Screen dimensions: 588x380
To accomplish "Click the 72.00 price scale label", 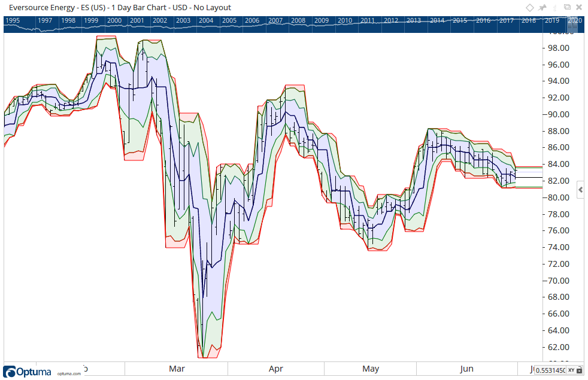I will tap(559, 264).
